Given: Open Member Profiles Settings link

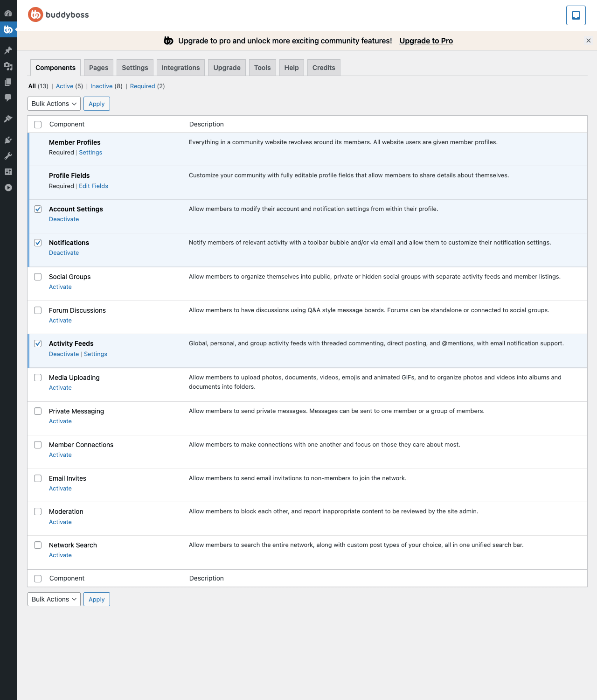Looking at the screenshot, I should (90, 153).
